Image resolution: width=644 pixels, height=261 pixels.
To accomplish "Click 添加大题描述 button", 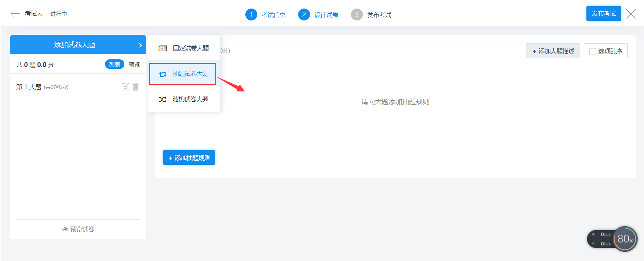I will coord(553,51).
